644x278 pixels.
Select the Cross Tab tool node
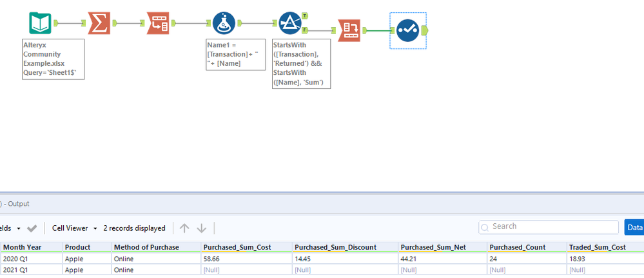[x=349, y=30]
